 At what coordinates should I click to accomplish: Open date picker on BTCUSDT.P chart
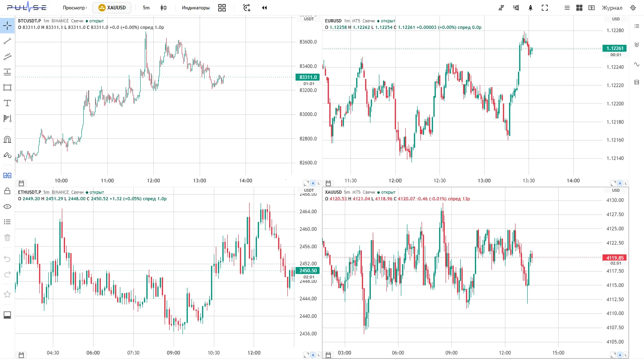(22, 183)
